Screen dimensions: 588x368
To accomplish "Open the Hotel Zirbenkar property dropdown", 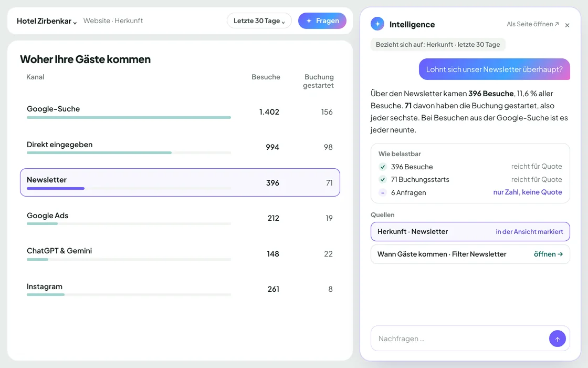I will pyautogui.click(x=47, y=21).
